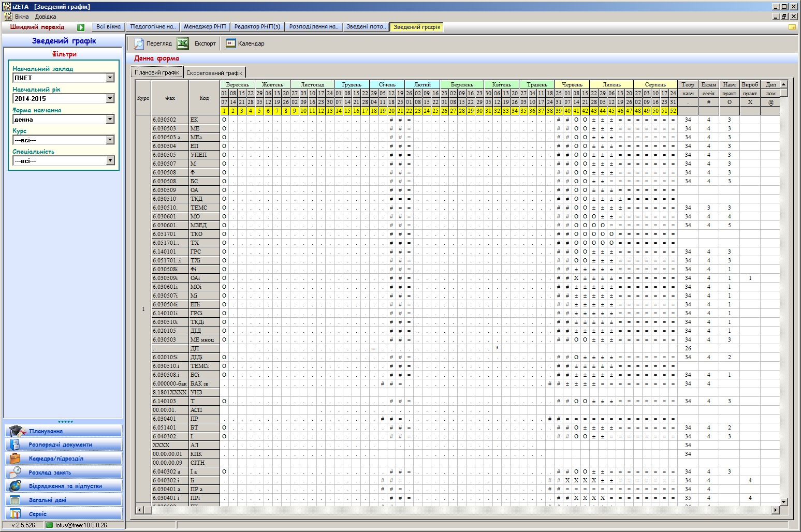
Task: Click the Теор навч column header
Action: point(688,89)
